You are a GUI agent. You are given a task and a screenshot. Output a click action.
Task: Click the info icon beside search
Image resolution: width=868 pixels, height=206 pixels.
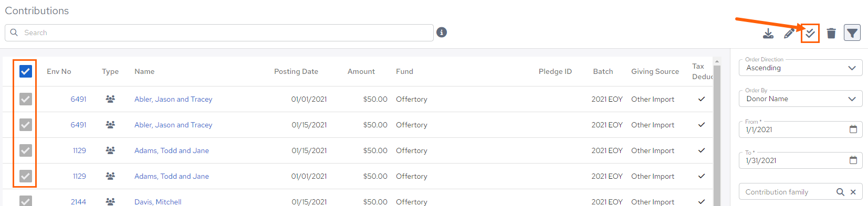[x=442, y=32]
